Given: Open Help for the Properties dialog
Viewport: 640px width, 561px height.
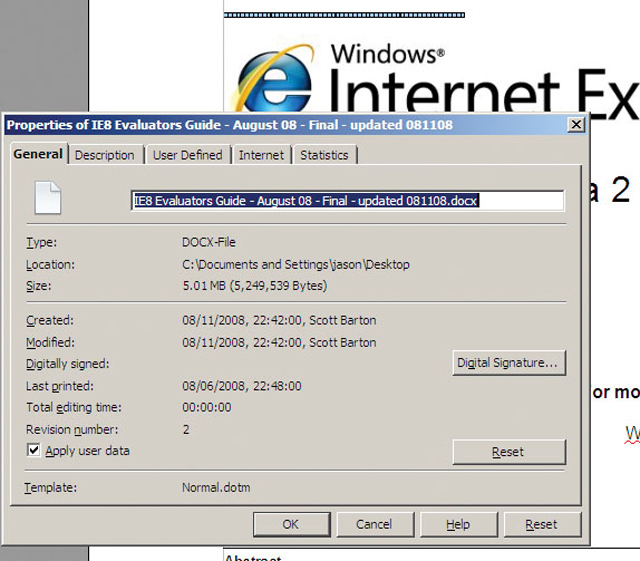Looking at the screenshot, I should [x=457, y=524].
